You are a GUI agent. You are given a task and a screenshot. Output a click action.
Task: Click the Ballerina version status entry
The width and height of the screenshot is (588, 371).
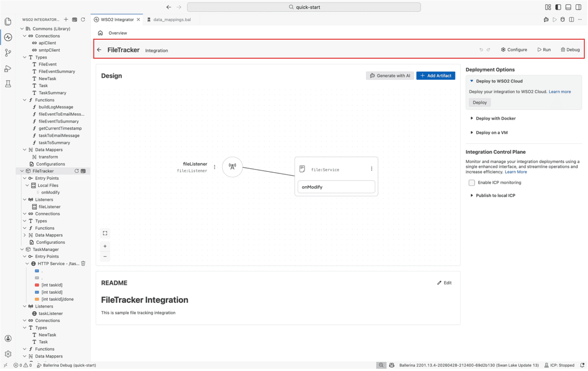coord(469,365)
